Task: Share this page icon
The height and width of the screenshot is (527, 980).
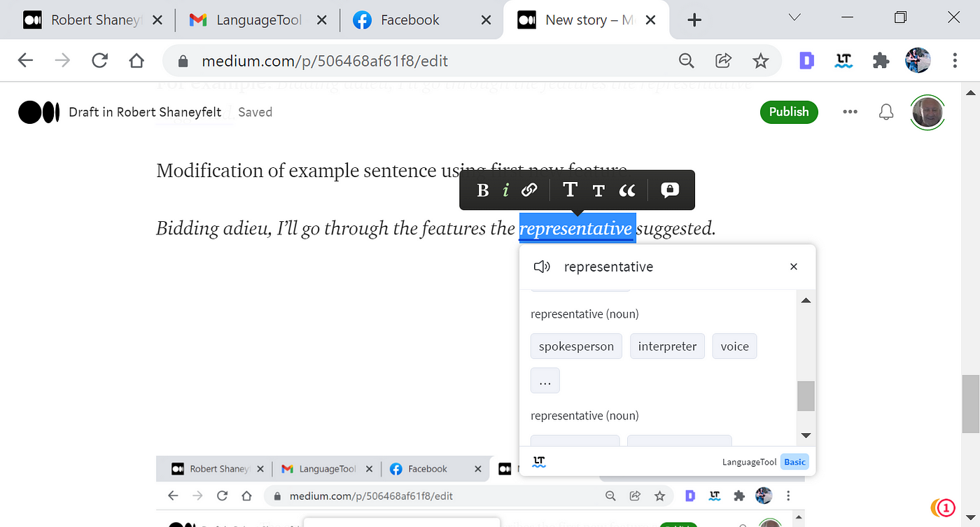Action: tap(723, 61)
